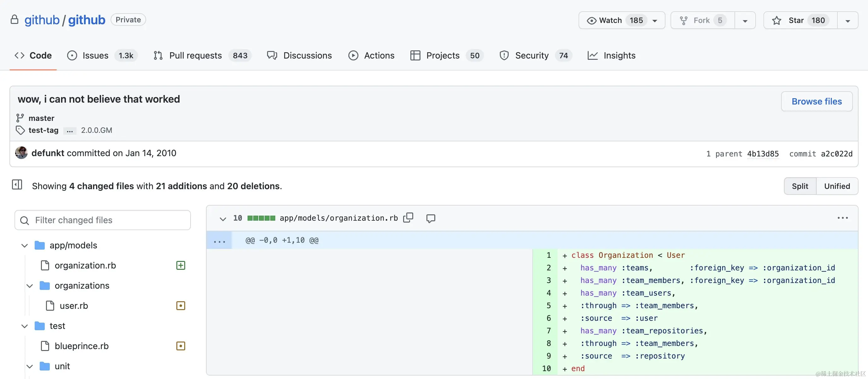Switch diff view to Split

(x=800, y=186)
